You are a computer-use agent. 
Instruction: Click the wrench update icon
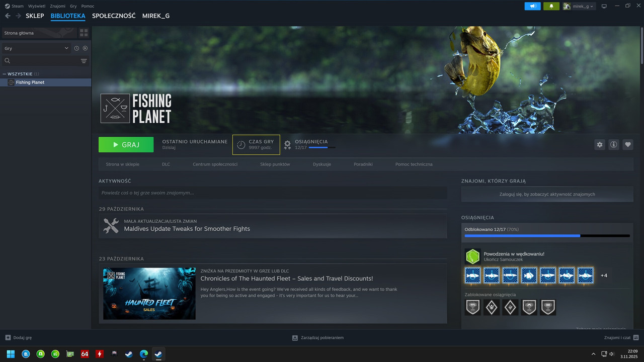tap(111, 225)
